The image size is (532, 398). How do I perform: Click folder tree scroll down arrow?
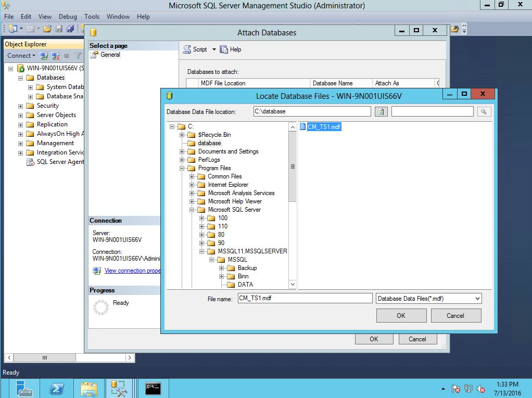pos(293,285)
